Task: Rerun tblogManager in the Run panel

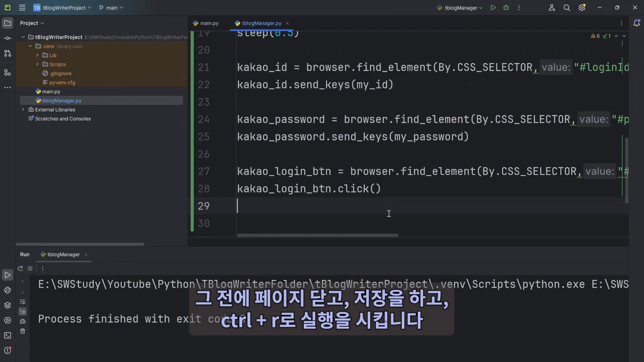Action: click(x=20, y=268)
